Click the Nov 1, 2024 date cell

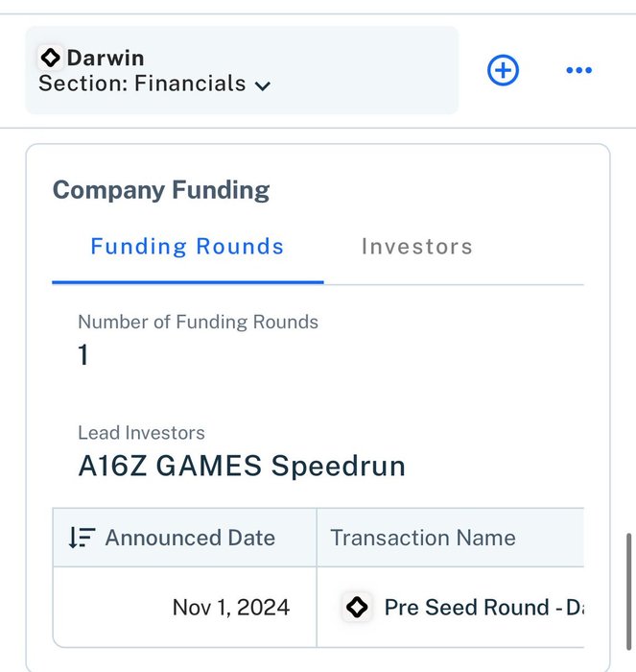pyautogui.click(x=230, y=607)
